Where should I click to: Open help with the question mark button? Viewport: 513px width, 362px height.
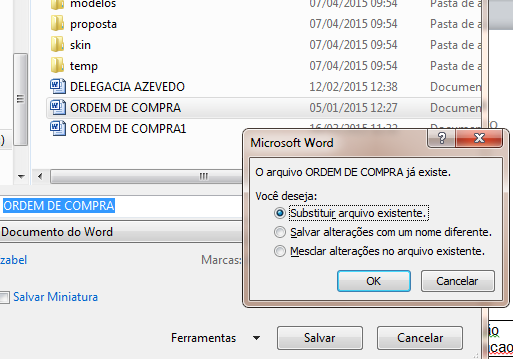pos(442,138)
